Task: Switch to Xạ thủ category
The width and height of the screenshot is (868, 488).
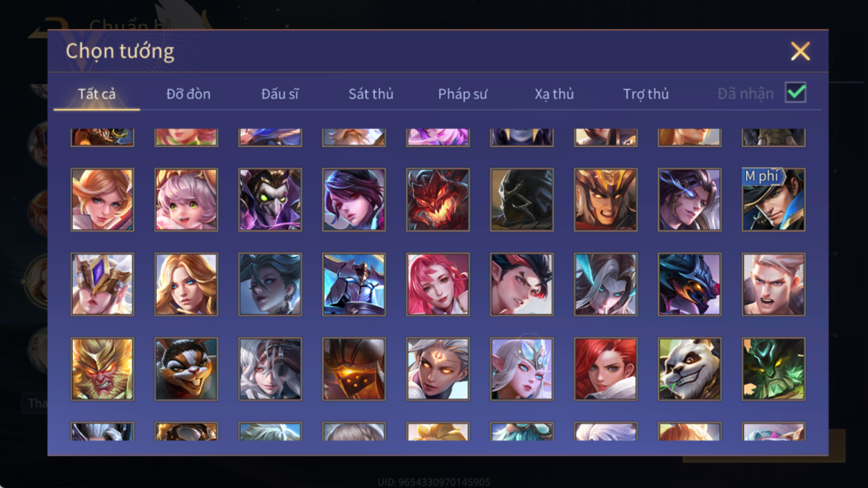Action: pyautogui.click(x=554, y=94)
